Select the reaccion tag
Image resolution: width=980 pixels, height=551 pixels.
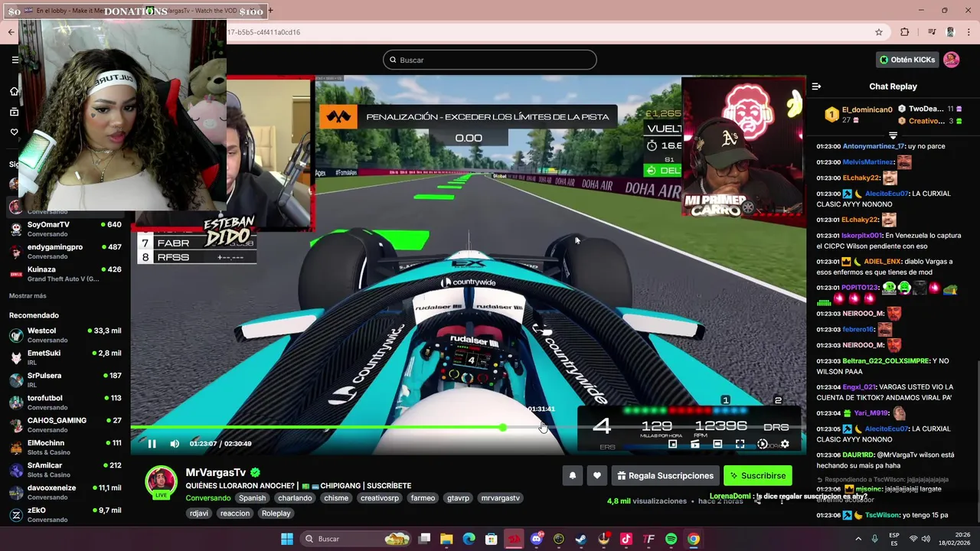[235, 514]
